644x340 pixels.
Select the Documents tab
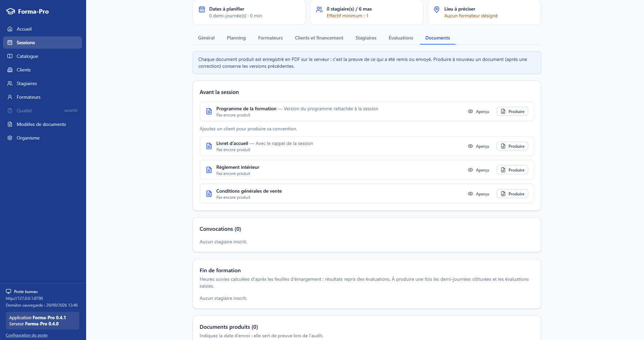point(438,38)
